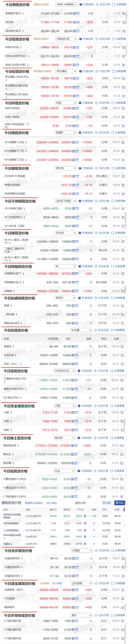Click the envelope icon in the 再生精铅(Pb99.994) row
129x644 pixels.
coord(77,78)
